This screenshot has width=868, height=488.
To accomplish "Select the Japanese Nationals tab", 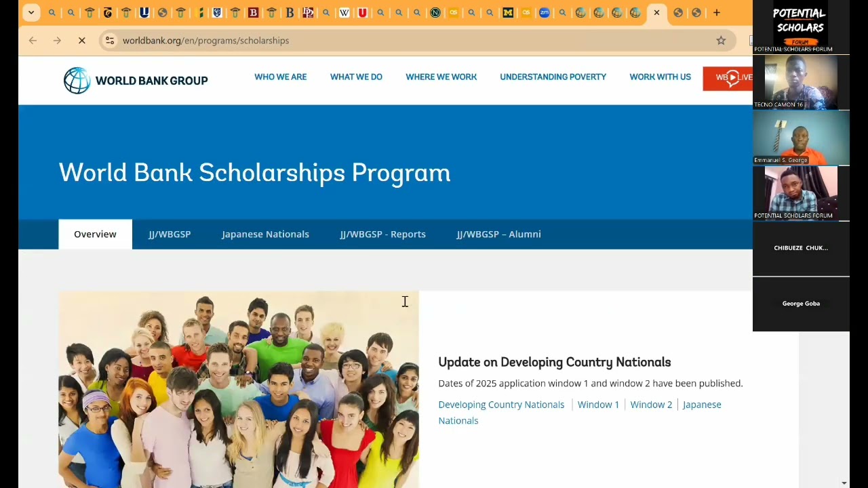I will 265,235.
